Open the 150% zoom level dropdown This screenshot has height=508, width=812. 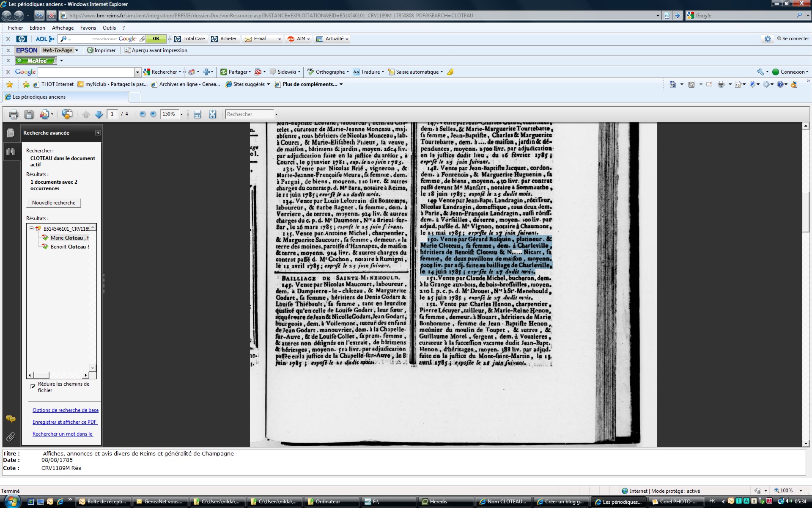point(182,114)
